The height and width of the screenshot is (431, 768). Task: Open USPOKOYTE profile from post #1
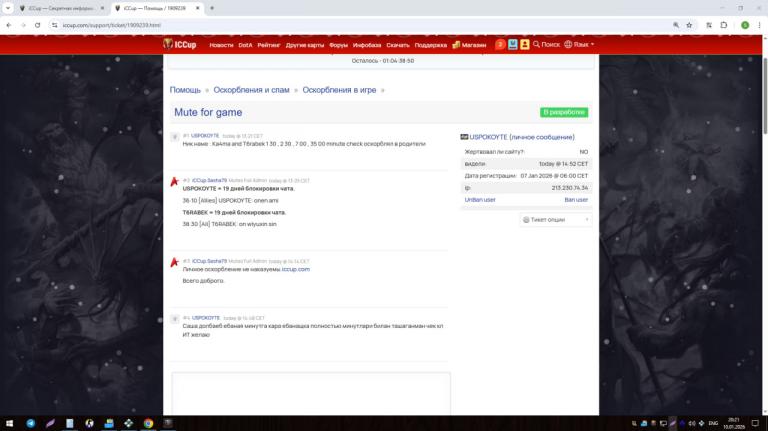click(x=205, y=136)
